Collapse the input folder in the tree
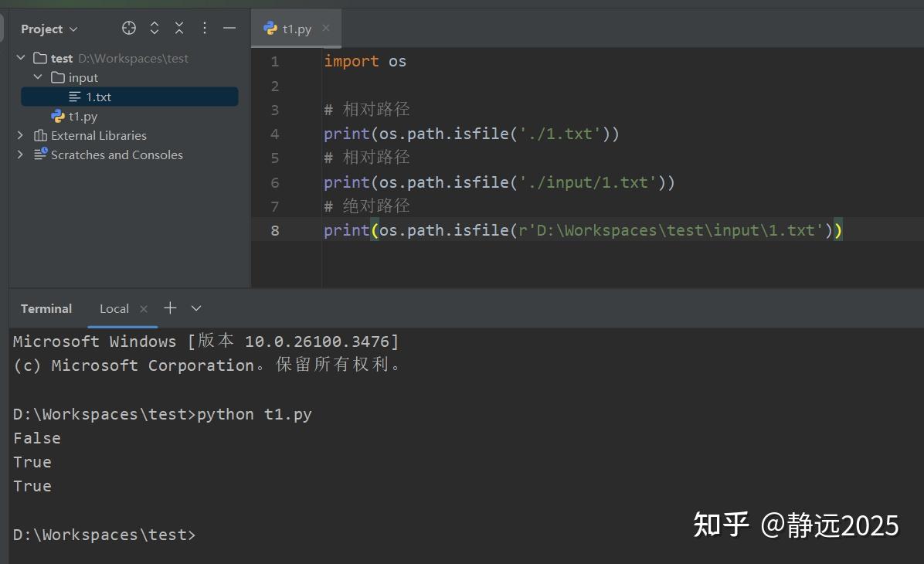This screenshot has width=924, height=564. [x=38, y=77]
